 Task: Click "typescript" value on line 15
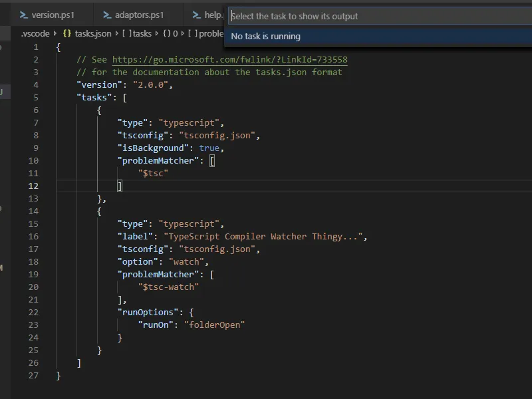coord(189,224)
